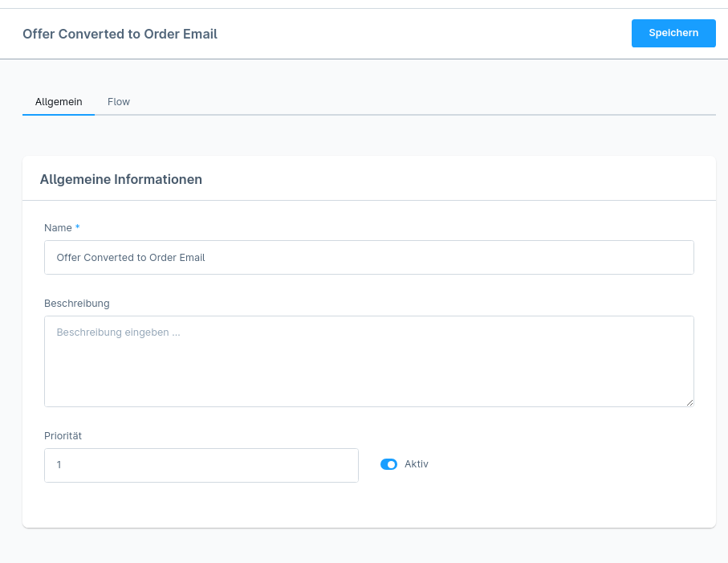
Task: Click the Allgemeine Informationen card heading
Action: click(120, 179)
